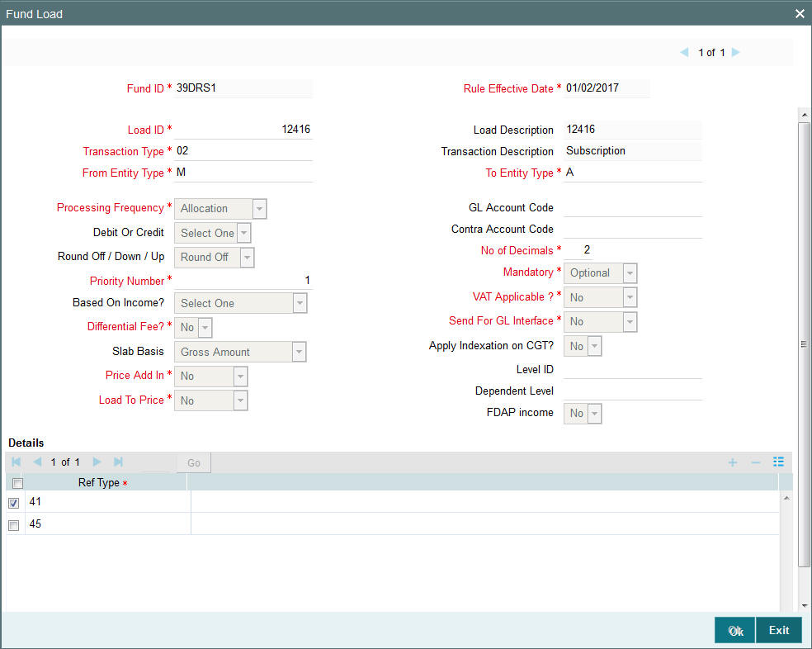Click the GL Account Code field
Image resolution: width=812 pixels, height=649 pixels.
click(633, 208)
